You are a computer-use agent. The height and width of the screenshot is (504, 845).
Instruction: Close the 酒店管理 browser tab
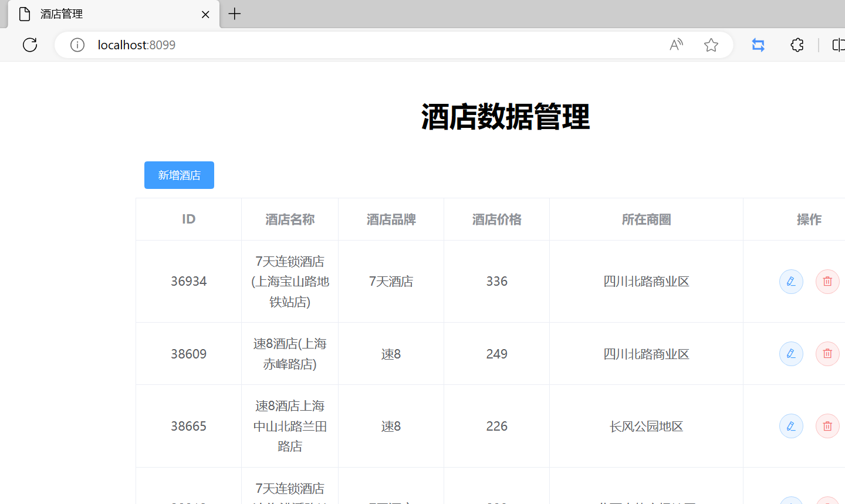tap(205, 14)
